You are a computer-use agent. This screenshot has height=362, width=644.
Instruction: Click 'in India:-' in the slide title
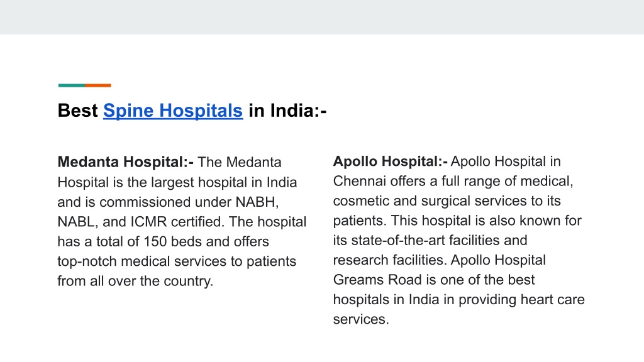[x=287, y=111]
